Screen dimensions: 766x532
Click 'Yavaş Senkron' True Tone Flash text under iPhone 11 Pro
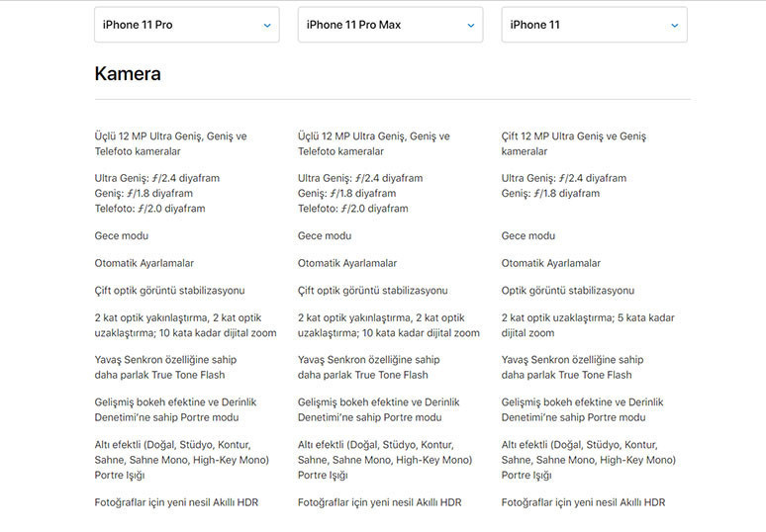pos(165,368)
